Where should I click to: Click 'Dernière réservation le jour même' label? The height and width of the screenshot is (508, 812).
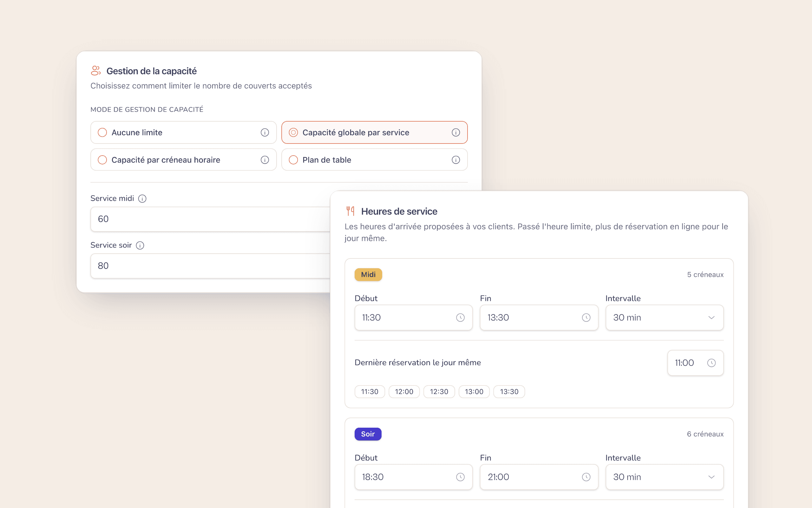click(x=417, y=363)
